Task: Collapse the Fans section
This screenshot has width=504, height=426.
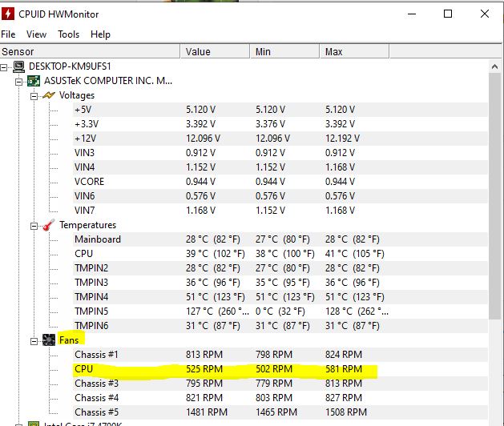Action: [x=34, y=341]
